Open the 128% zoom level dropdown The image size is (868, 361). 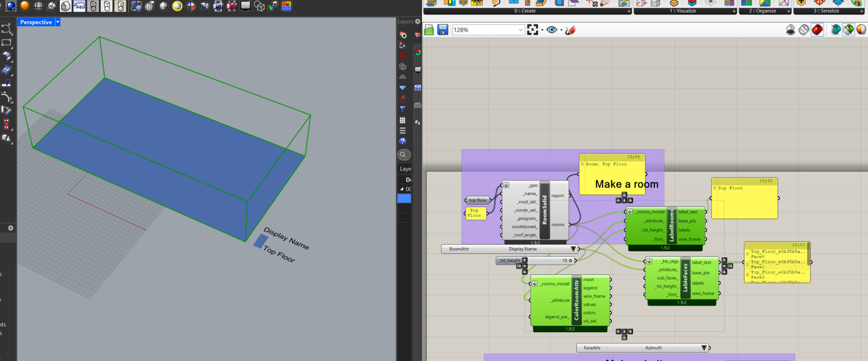tap(520, 30)
